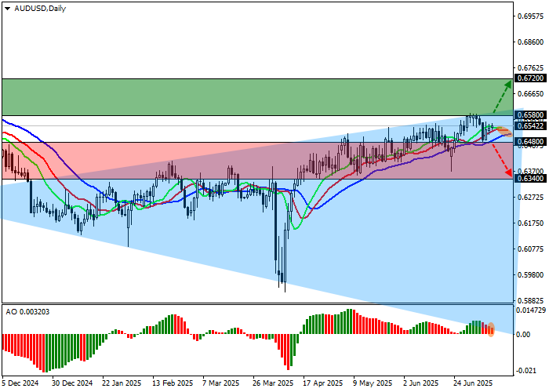Select the 17 Apr 2025 date label
Image resolution: width=549 pixels, height=392 pixels.
[323, 383]
